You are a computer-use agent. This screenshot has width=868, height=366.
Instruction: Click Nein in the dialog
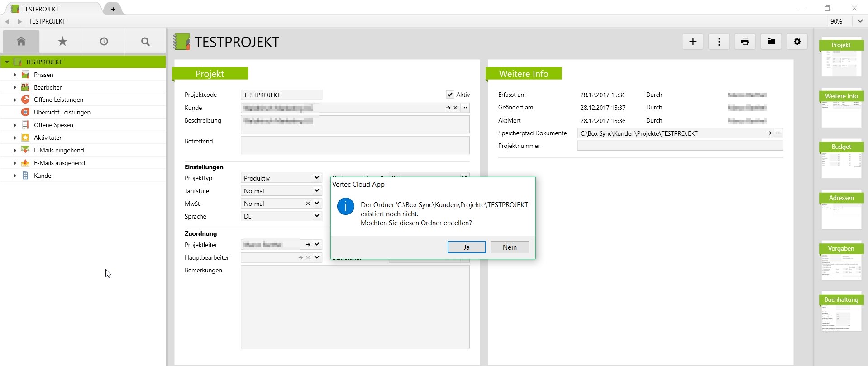[510, 247]
